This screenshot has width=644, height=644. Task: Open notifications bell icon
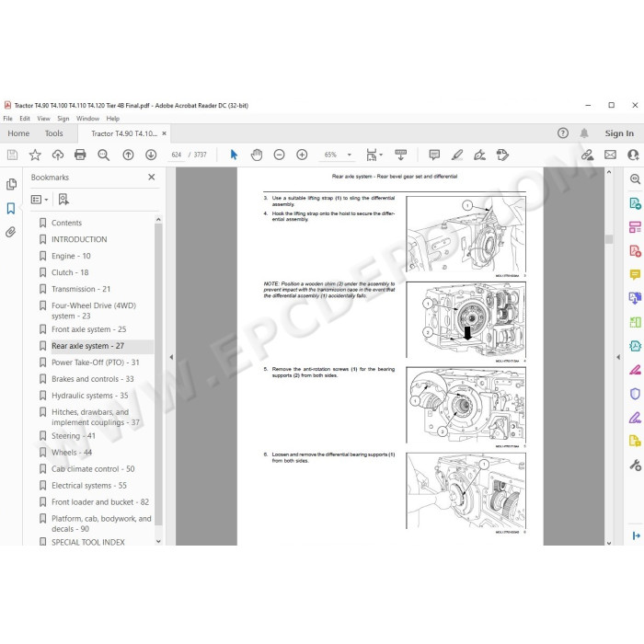point(584,133)
